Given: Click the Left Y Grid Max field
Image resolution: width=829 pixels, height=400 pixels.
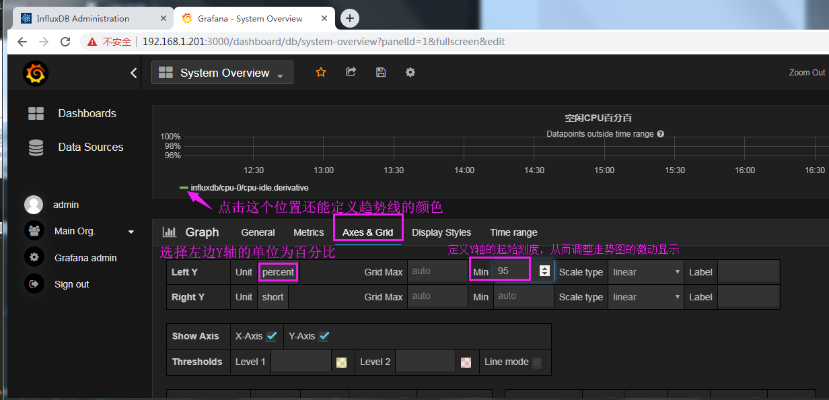Looking at the screenshot, I should (436, 271).
